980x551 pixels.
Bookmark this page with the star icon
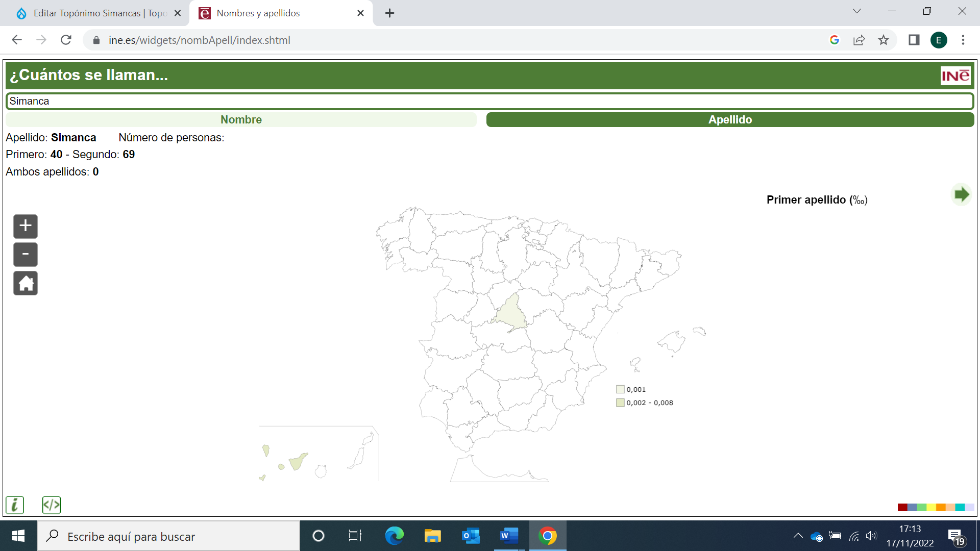coord(884,40)
